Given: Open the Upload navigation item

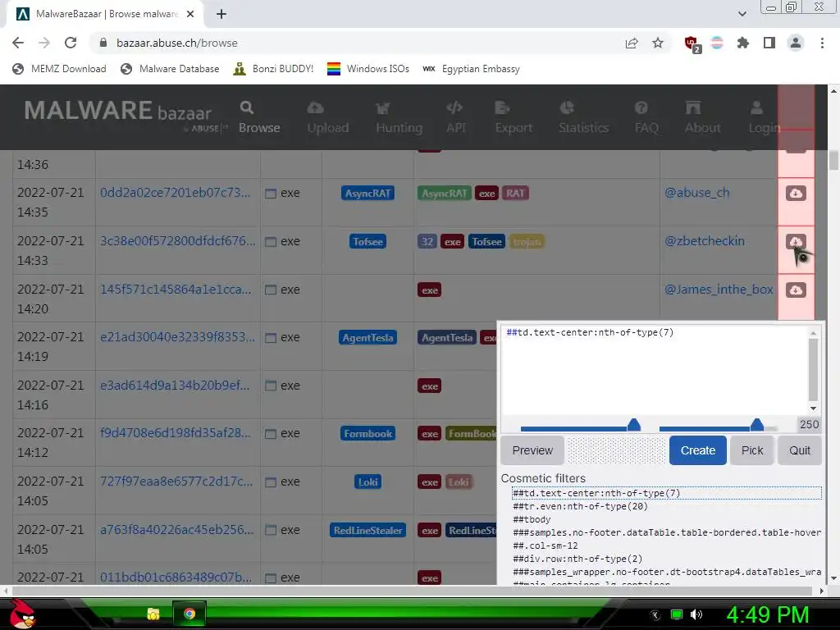Looking at the screenshot, I should 328,117.
